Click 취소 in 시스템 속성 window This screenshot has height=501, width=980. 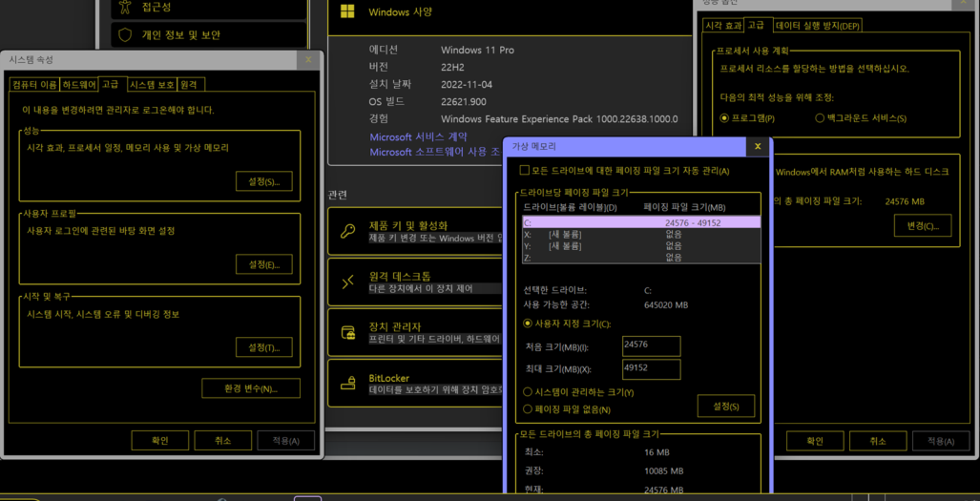[x=222, y=441]
